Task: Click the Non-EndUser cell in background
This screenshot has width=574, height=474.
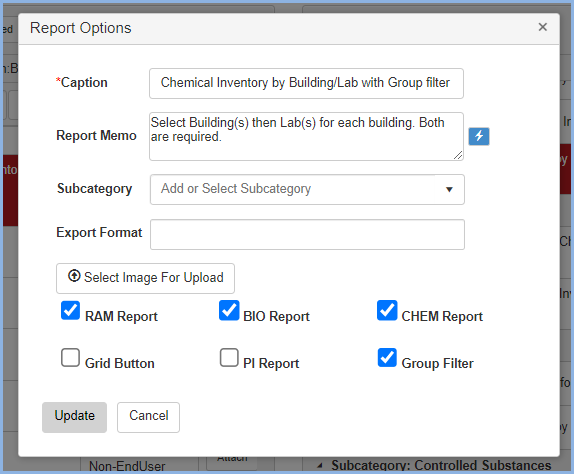Action: tap(127, 466)
